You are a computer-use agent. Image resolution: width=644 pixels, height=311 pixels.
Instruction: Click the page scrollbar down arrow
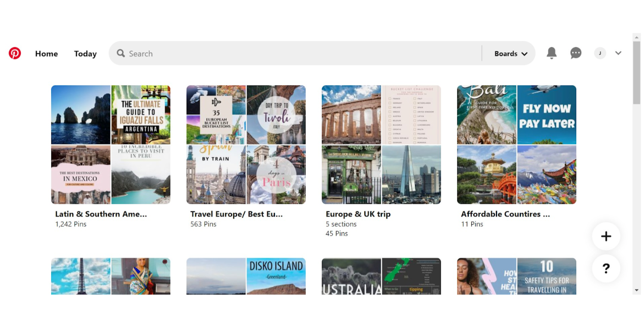pos(637,290)
